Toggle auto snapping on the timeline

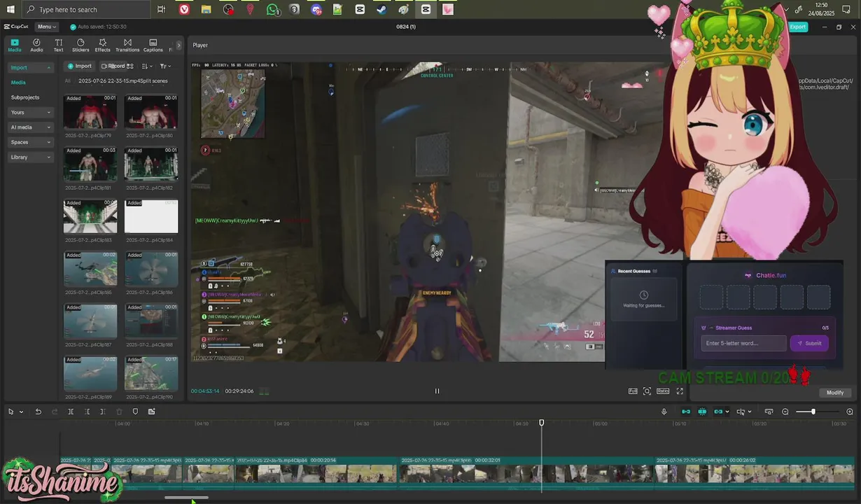coord(702,412)
